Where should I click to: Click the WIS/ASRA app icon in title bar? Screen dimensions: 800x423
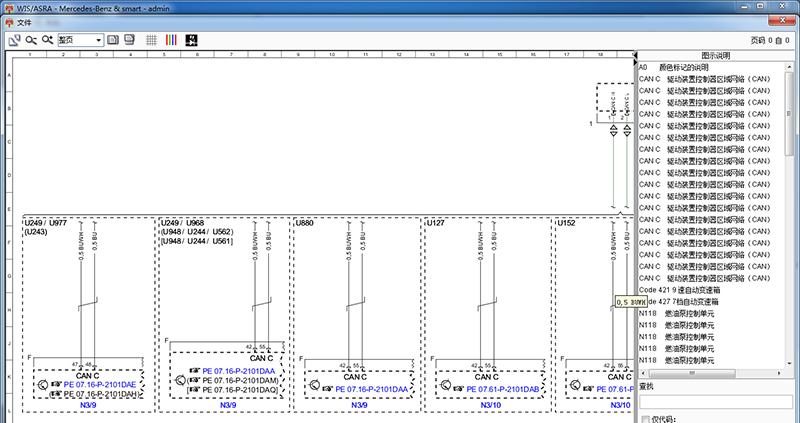[9, 8]
